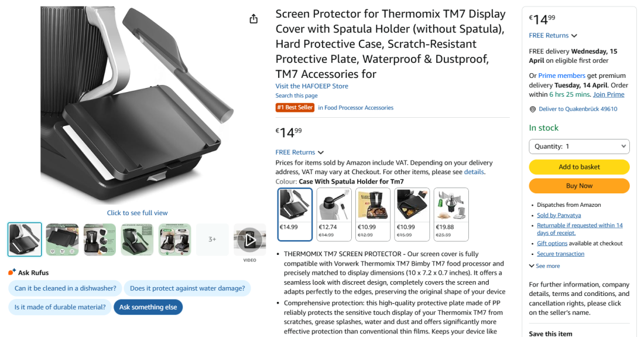Image resolution: width=644 pixels, height=337 pixels.
Task: Select the €12.74 spray bottle variant
Action: [334, 214]
